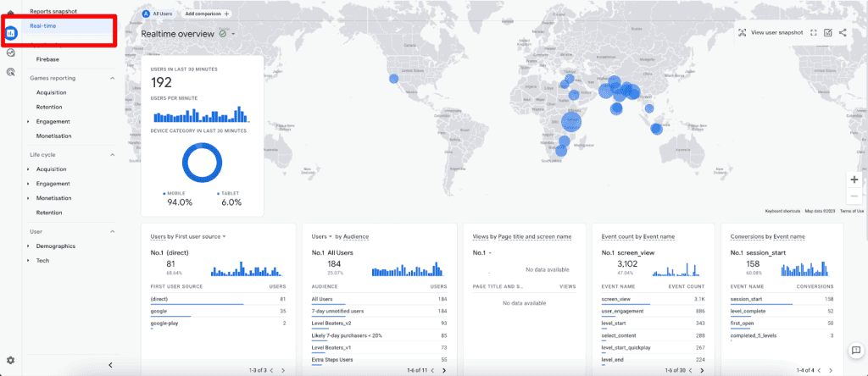Viewport: 868px width, 376px height.
Task: Collapse the User section
Action: (113, 232)
